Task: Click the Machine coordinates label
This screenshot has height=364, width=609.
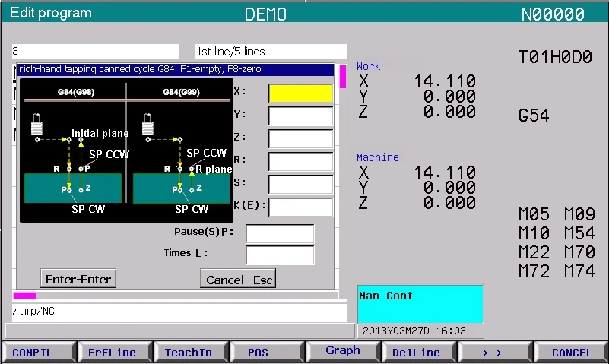Action: pyautogui.click(x=378, y=157)
